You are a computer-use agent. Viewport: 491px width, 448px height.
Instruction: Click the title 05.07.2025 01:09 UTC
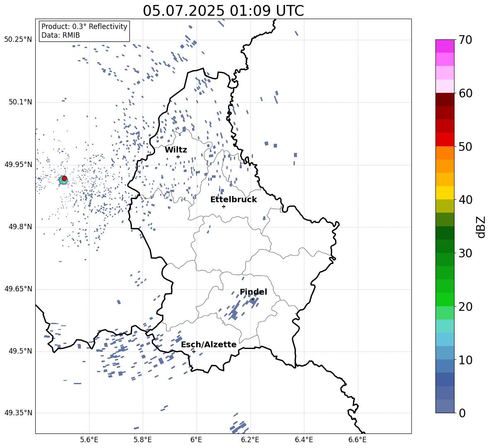[x=223, y=11]
